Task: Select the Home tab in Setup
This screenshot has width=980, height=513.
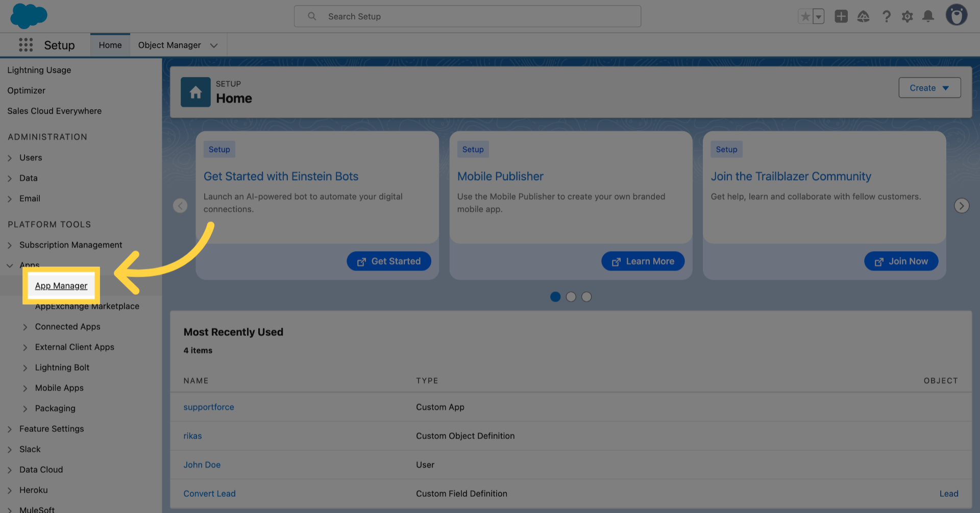Action: [x=110, y=45]
